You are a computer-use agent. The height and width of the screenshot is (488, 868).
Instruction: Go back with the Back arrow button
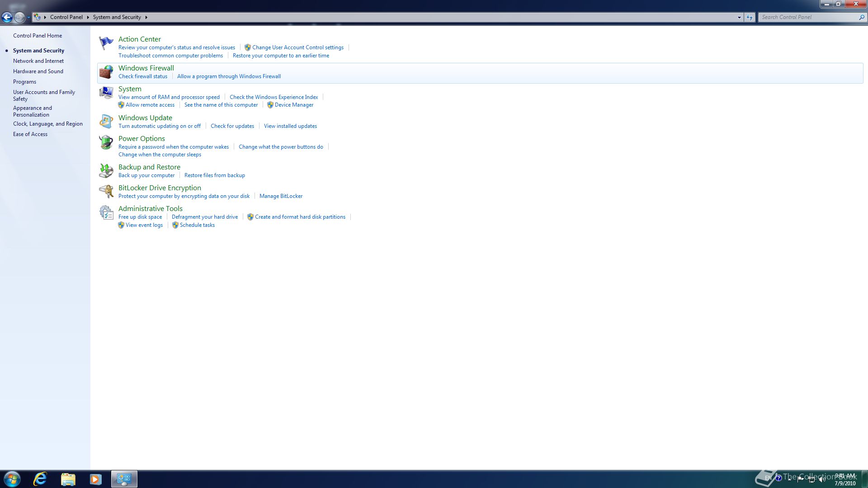[x=7, y=17]
